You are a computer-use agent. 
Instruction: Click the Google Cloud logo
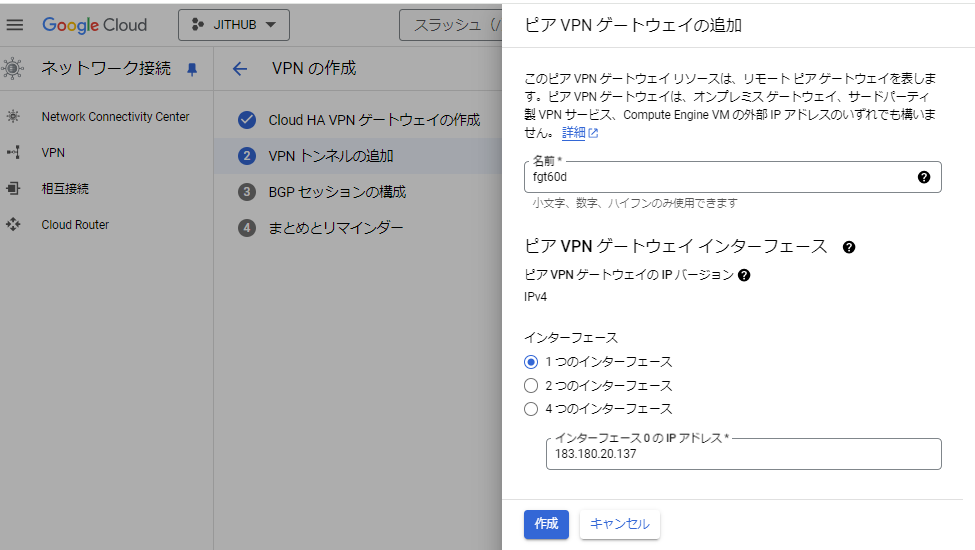[x=94, y=25]
